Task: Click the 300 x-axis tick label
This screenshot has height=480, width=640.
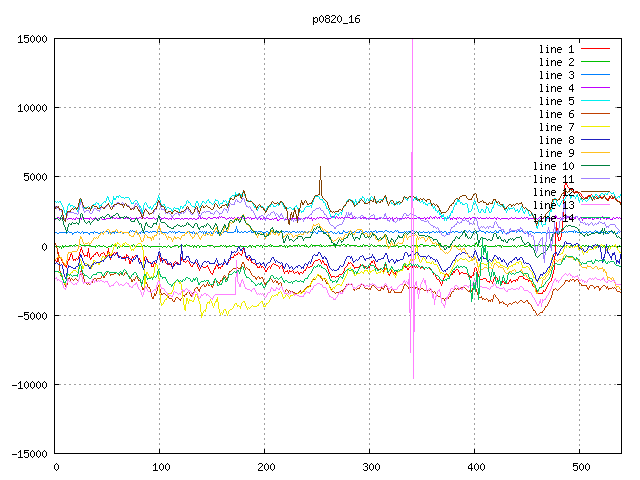Action: pos(370,467)
